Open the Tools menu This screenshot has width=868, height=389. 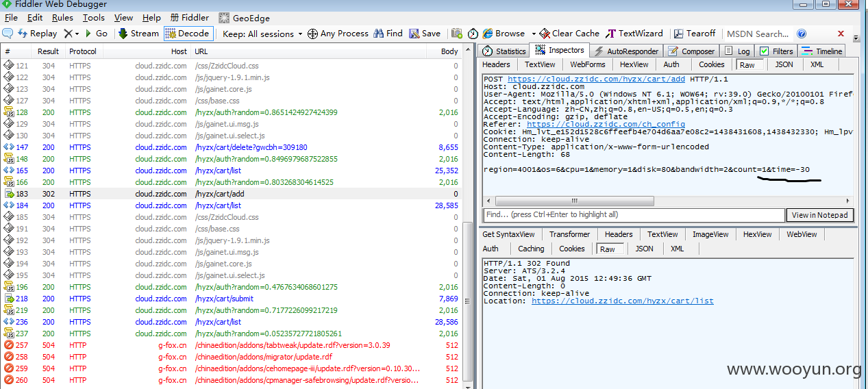94,18
